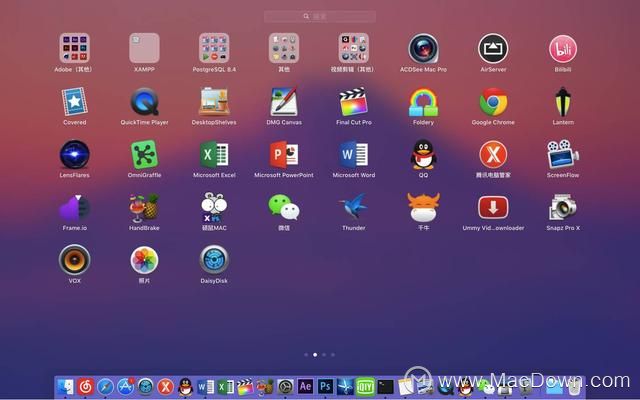The image size is (640, 400).
Task: Open iQIYI in the Dock
Action: click(x=365, y=386)
